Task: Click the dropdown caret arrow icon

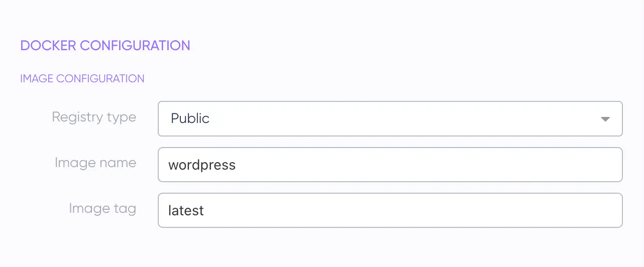Action: [x=605, y=119]
